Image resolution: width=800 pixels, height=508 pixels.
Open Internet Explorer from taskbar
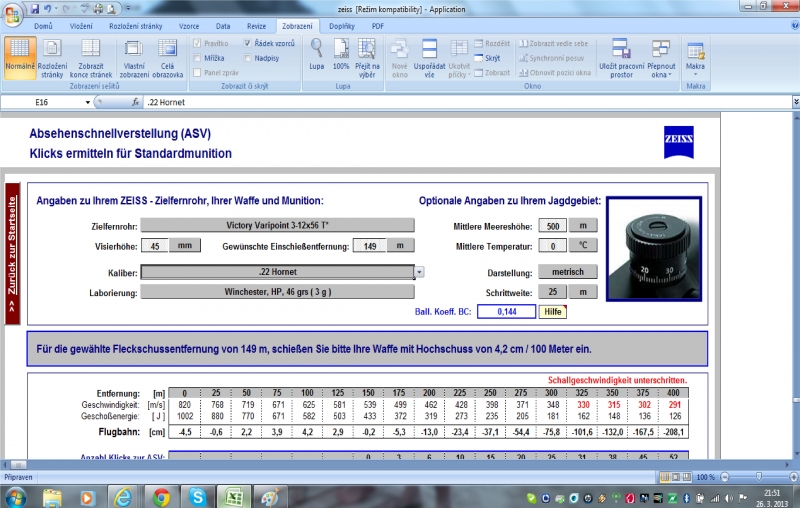[x=123, y=497]
